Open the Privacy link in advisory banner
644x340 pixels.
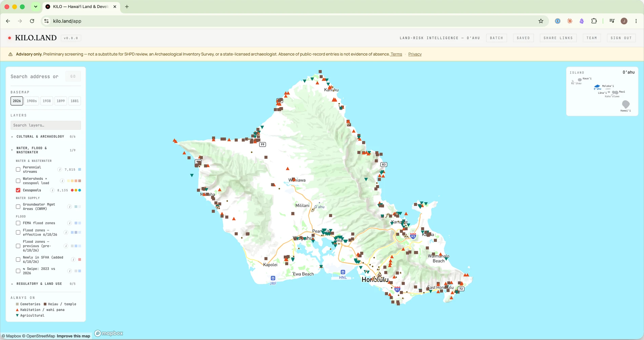415,54
